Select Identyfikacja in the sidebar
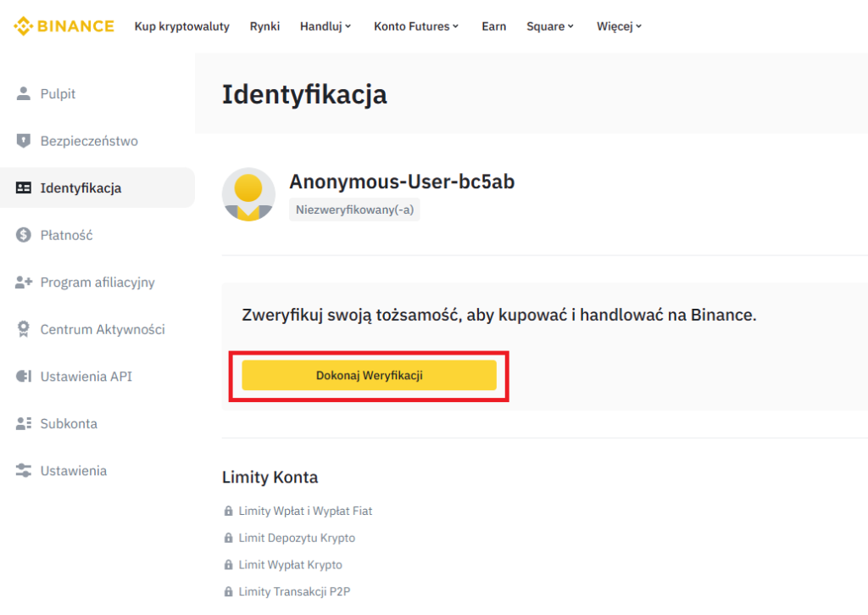This screenshot has height=615, width=868. (x=97, y=187)
